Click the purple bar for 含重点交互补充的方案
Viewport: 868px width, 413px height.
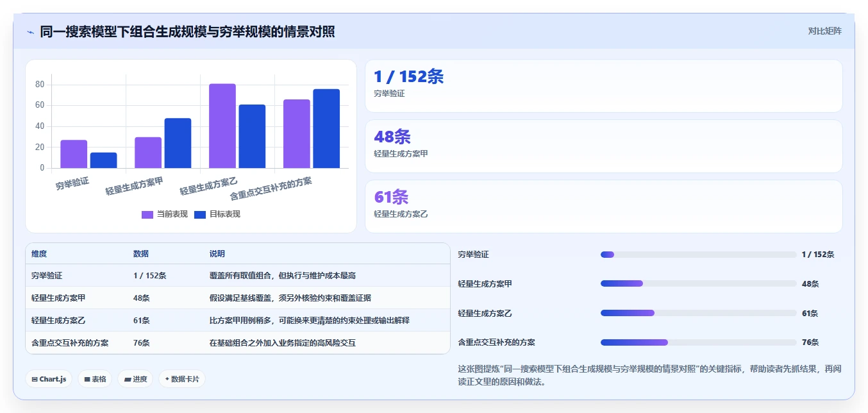[297, 134]
